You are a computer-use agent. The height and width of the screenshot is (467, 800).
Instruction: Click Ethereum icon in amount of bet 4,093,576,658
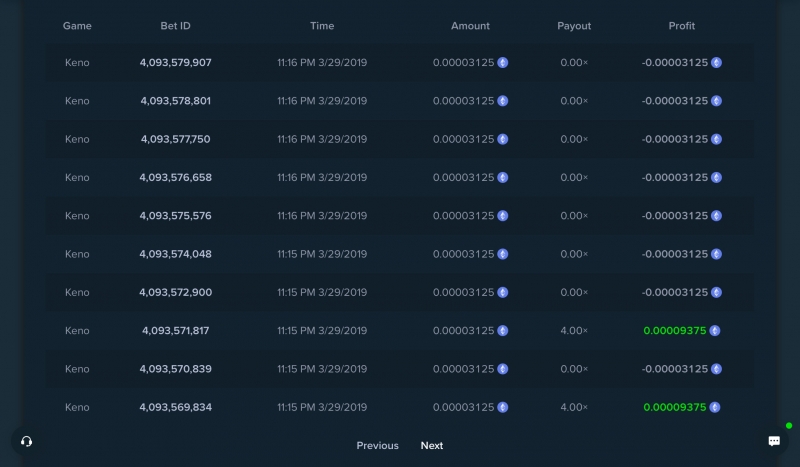click(503, 177)
